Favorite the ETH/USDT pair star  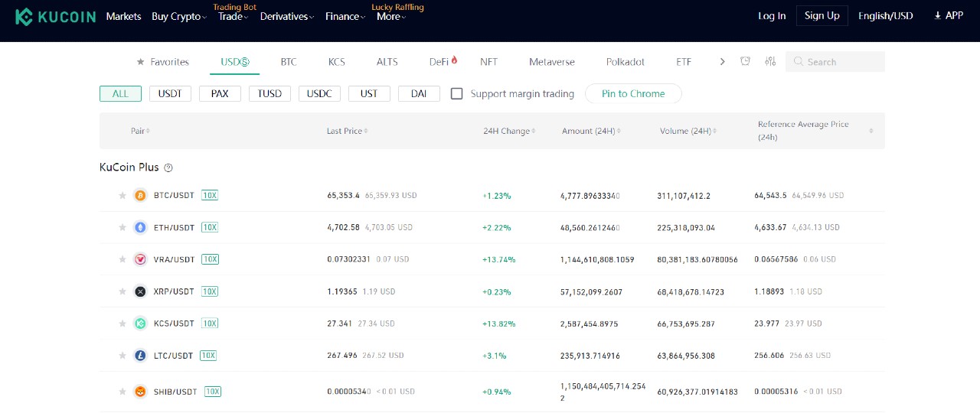pos(122,228)
